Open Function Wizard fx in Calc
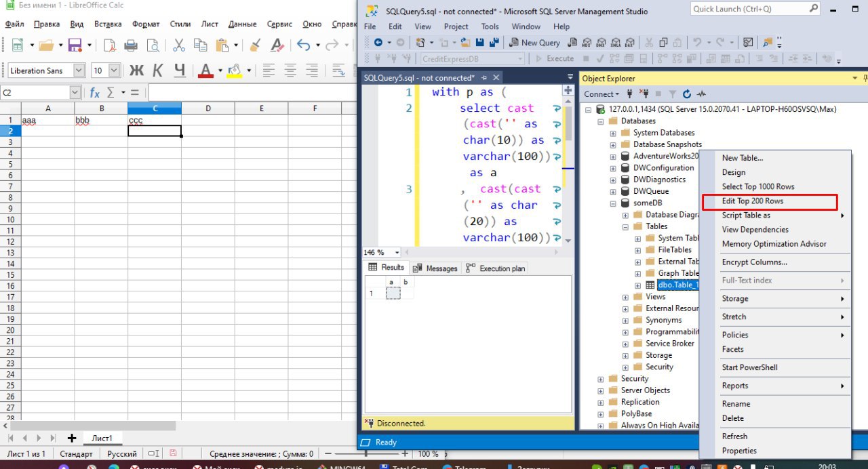The height and width of the screenshot is (469, 868). pos(95,92)
